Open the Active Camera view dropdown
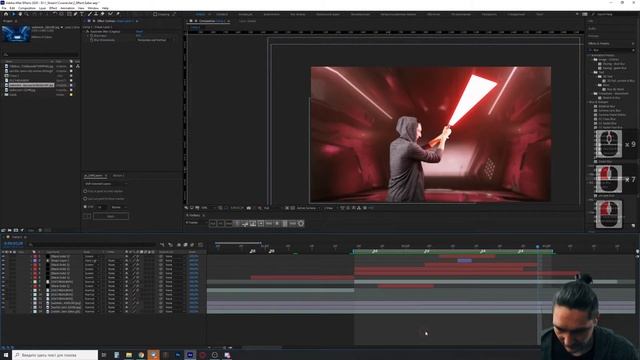Screen dimensions: 640x360 click(x=309, y=208)
